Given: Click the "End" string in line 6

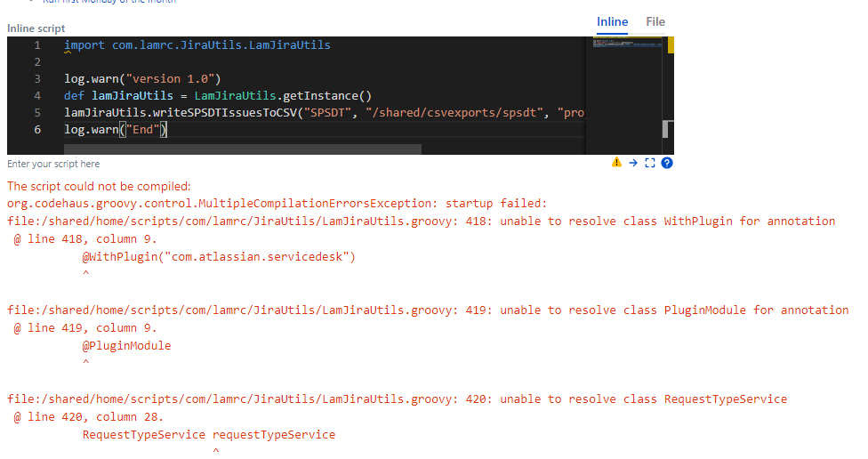Looking at the screenshot, I should (x=144, y=130).
